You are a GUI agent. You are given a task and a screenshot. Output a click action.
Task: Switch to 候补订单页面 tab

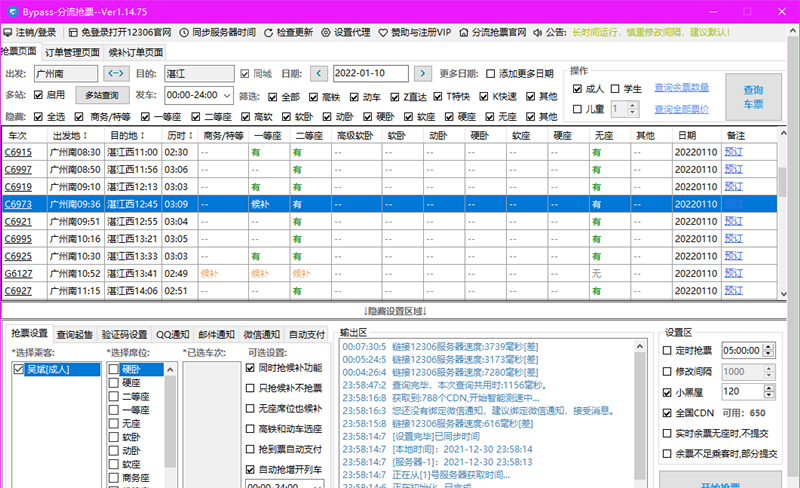pos(136,53)
